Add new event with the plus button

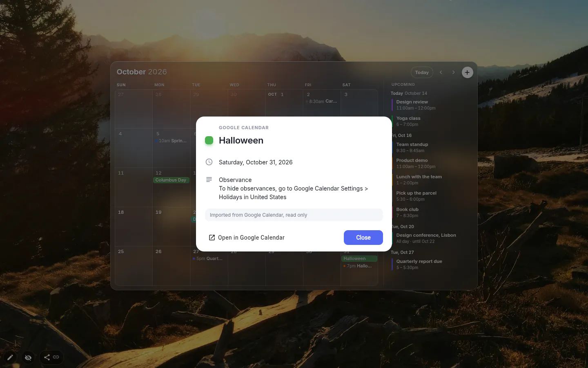pos(467,72)
